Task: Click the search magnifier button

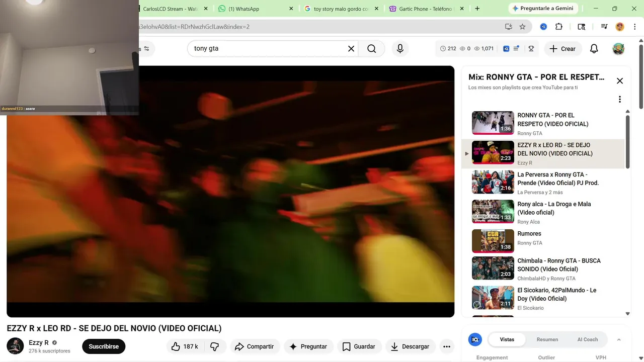Action: click(371, 49)
